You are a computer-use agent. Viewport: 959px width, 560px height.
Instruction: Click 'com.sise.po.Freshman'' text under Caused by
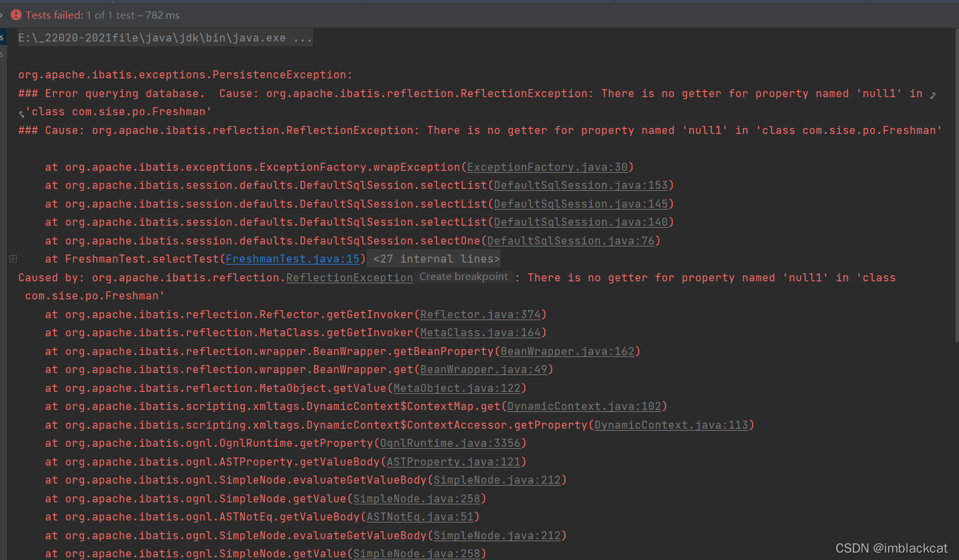tap(95, 295)
